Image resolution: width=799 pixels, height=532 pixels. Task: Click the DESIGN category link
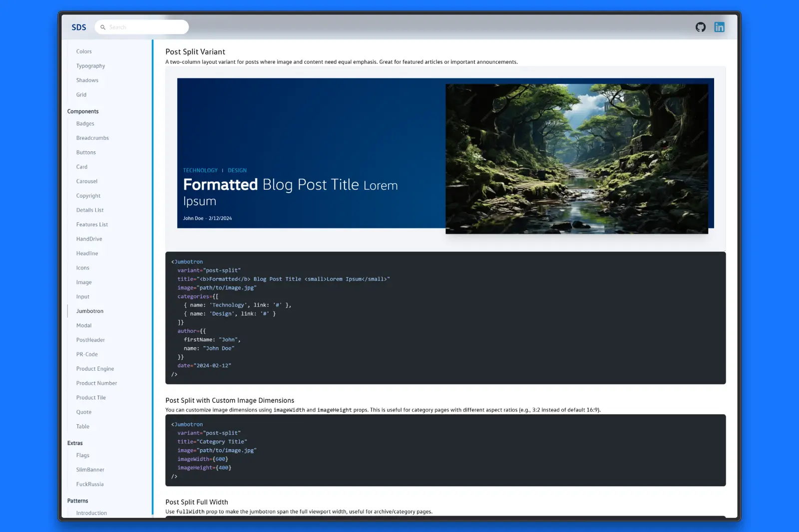[237, 170]
